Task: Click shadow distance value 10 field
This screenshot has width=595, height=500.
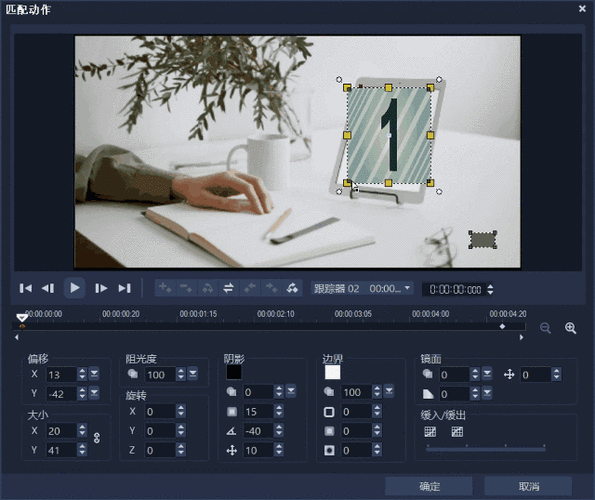Action: pos(258,450)
